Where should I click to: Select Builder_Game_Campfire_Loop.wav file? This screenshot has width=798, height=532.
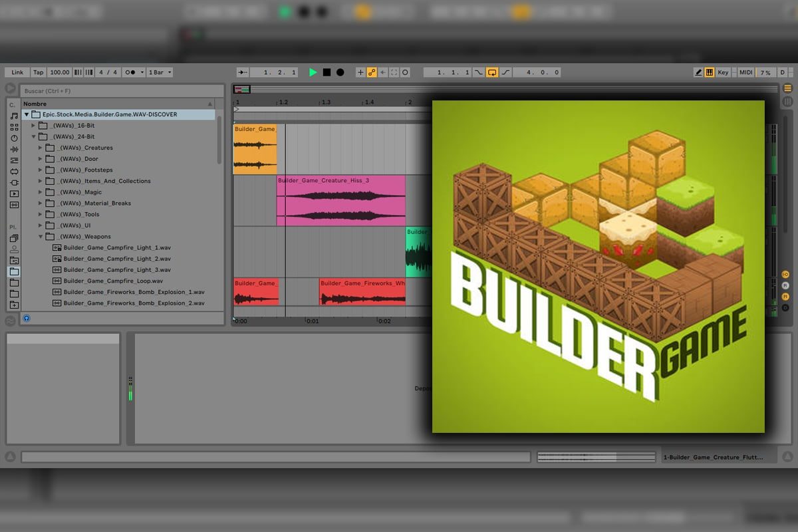pyautogui.click(x=113, y=281)
